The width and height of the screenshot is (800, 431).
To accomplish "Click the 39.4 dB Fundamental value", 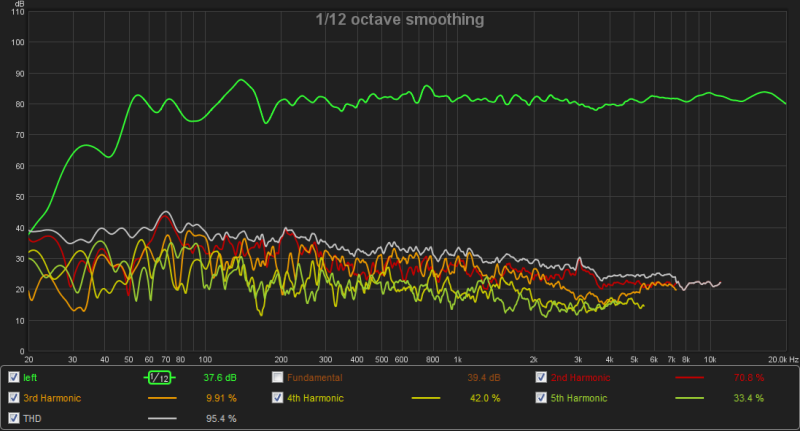I will coord(484,378).
